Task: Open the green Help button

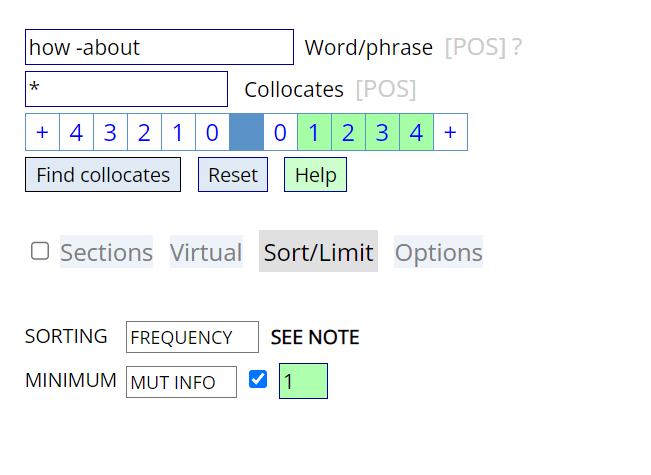Action: 315,175
